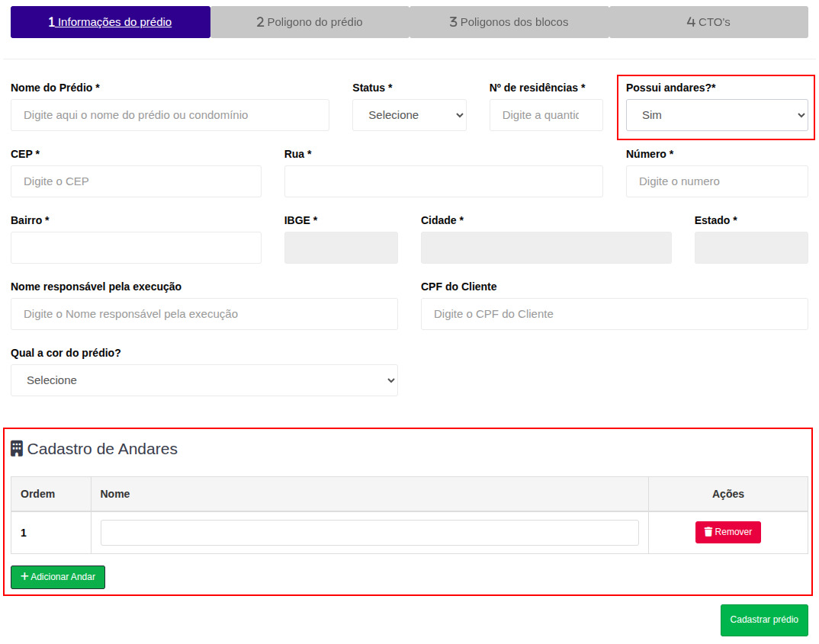Screen dimensions: 819x644
Task: Go to Polígono do prédio step
Action: (x=310, y=22)
